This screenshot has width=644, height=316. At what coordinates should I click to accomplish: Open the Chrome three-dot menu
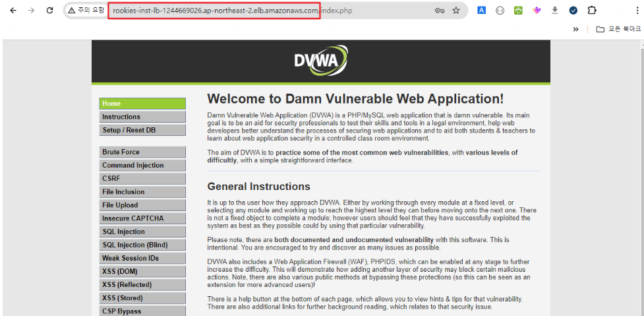pyautogui.click(x=637, y=11)
